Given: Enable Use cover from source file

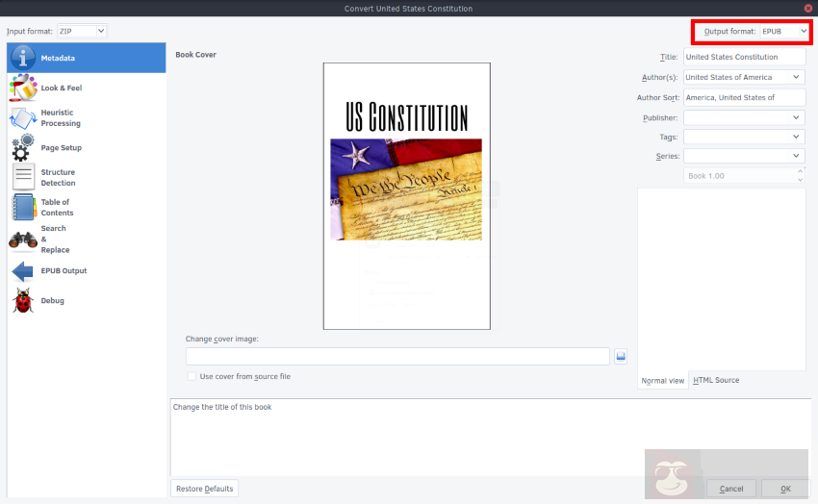Looking at the screenshot, I should pos(192,377).
